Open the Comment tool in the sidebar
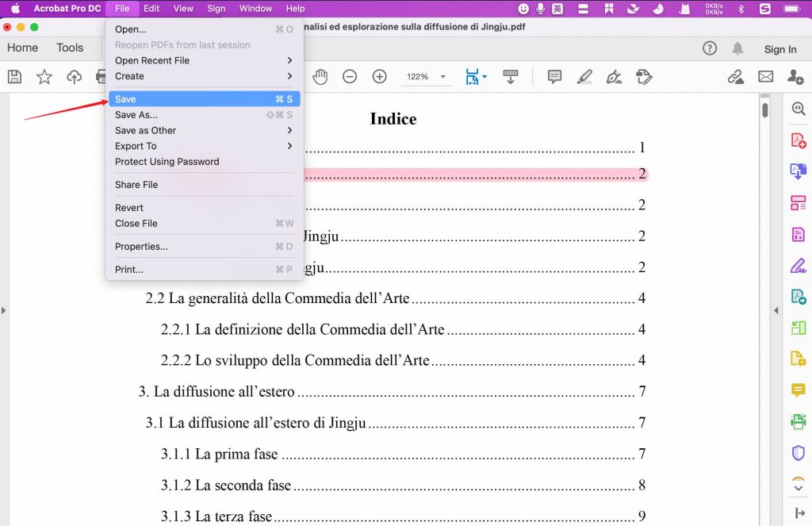The image size is (812, 526). pos(799,390)
